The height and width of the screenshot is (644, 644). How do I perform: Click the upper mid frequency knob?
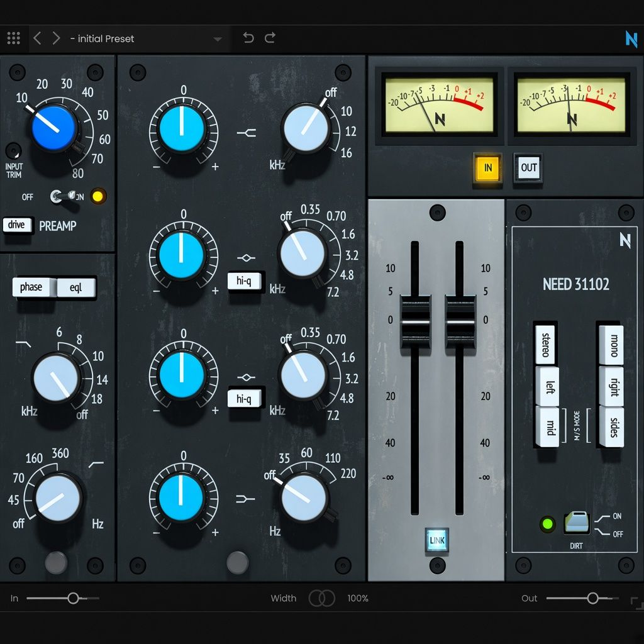coord(303,253)
